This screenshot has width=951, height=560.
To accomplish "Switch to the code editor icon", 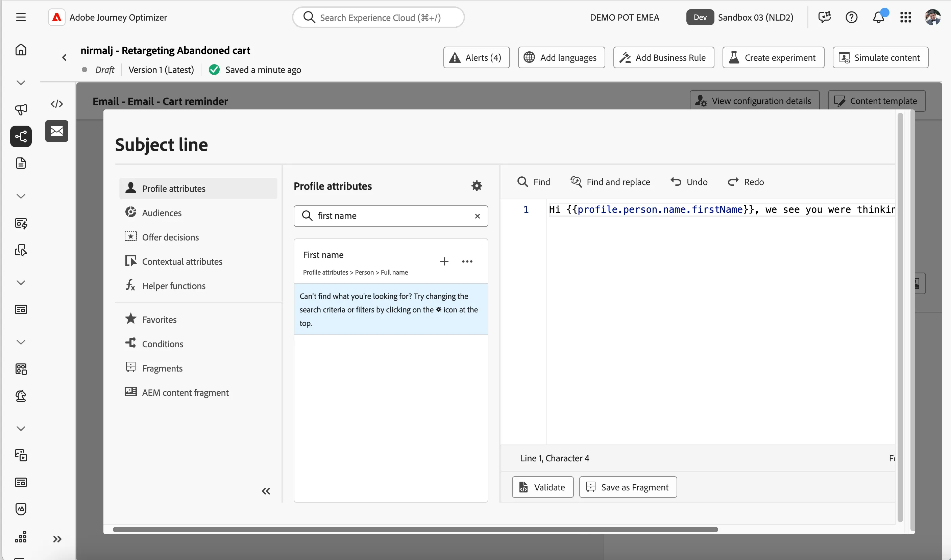I will [x=57, y=104].
